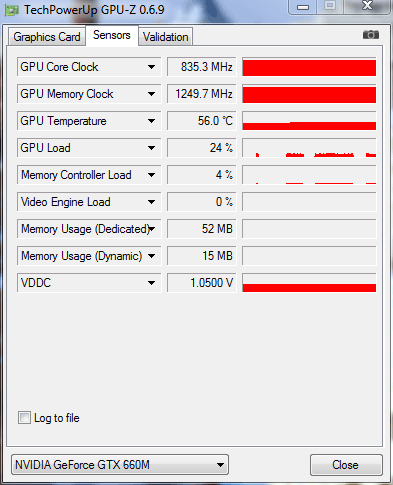Enable the Log to file checkbox

[24, 418]
